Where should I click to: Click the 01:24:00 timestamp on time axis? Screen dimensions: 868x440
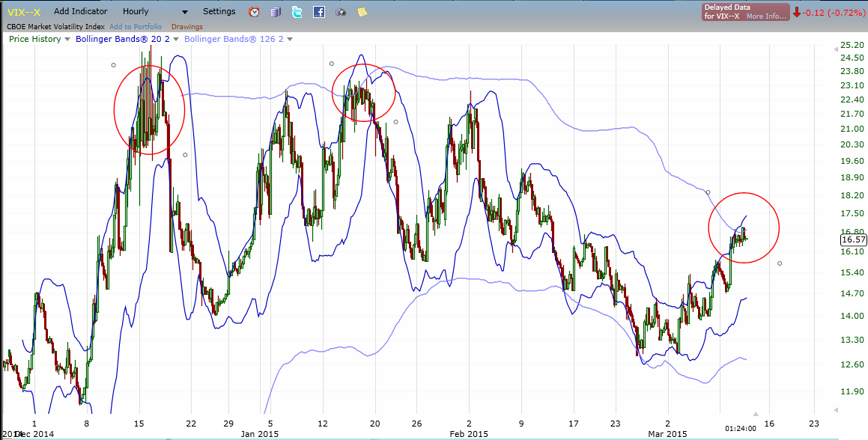pyautogui.click(x=741, y=428)
